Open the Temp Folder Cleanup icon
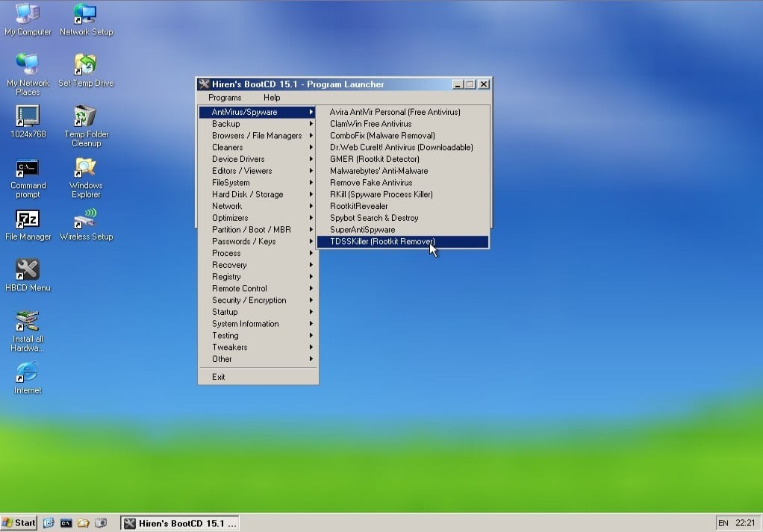The width and height of the screenshot is (763, 532). point(86,126)
